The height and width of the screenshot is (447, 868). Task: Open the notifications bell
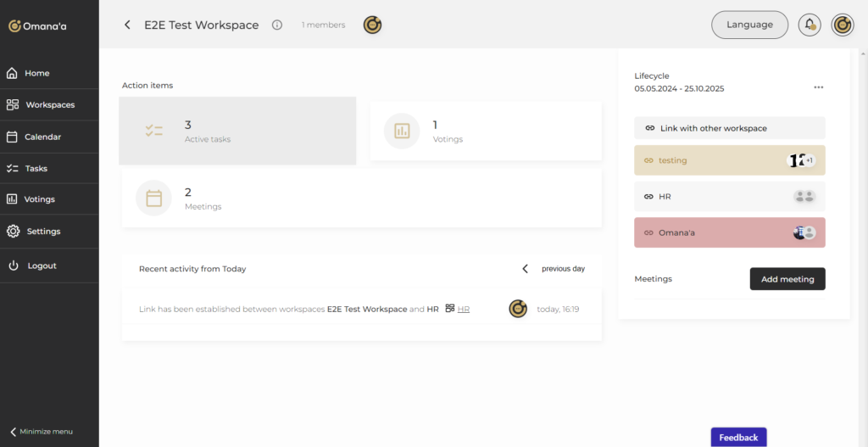click(810, 25)
